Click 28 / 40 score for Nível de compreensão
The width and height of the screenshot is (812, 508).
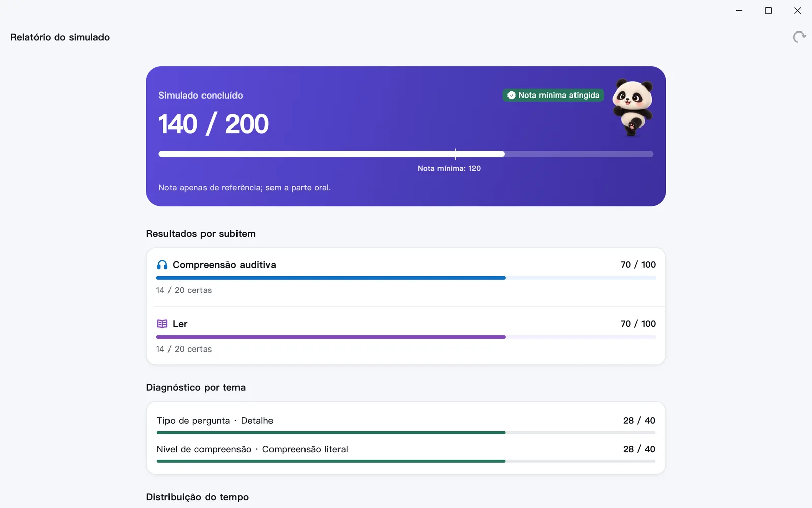click(x=639, y=449)
